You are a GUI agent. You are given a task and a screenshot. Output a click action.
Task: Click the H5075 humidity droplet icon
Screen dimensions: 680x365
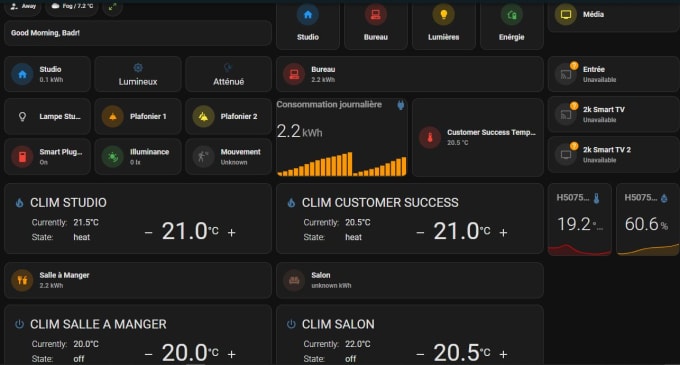tap(664, 199)
